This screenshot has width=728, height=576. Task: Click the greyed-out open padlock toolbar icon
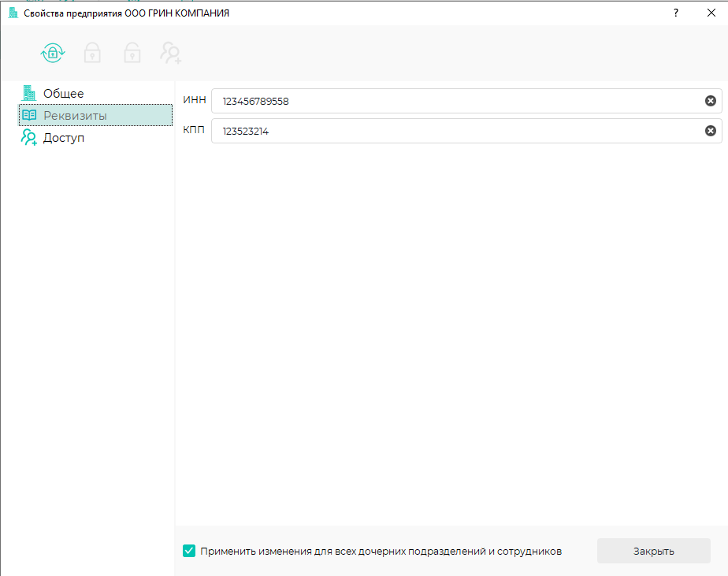(x=132, y=53)
